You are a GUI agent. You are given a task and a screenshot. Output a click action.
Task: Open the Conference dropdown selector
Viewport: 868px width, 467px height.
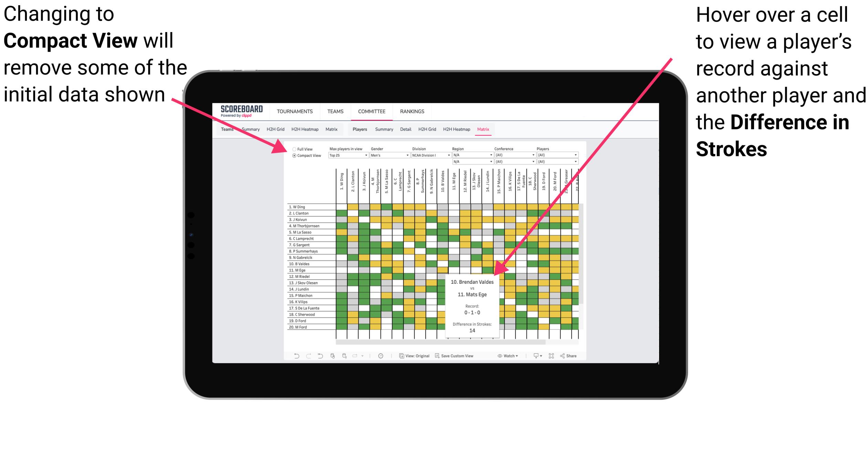pyautogui.click(x=514, y=155)
